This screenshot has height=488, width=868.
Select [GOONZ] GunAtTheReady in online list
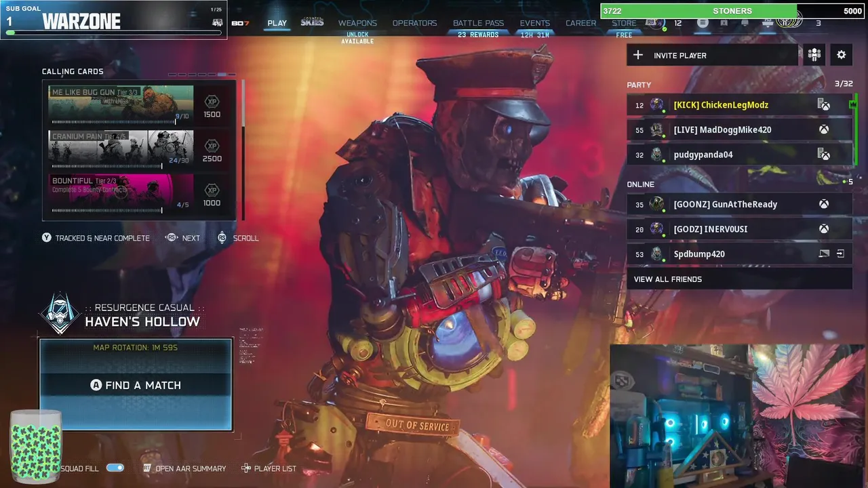pyautogui.click(x=739, y=204)
